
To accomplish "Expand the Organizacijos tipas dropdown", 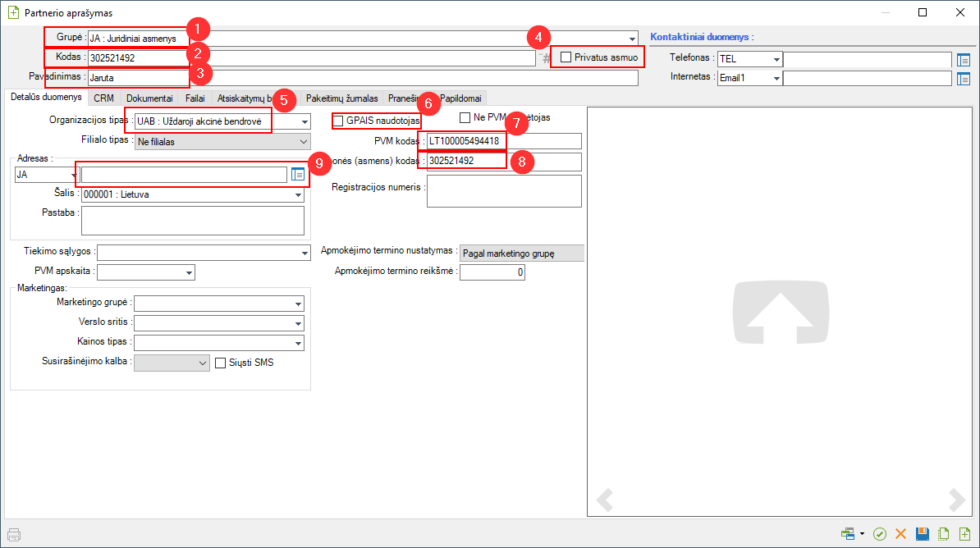I will (x=305, y=122).
